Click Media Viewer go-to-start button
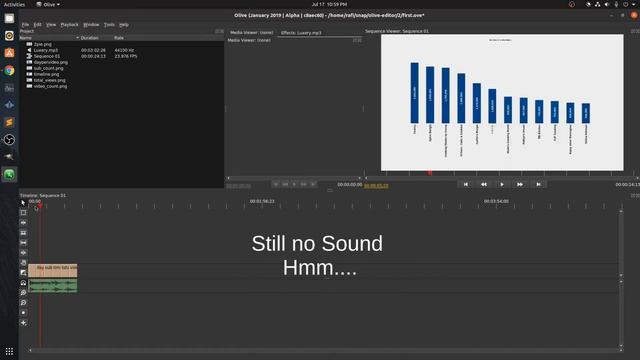 point(276,184)
